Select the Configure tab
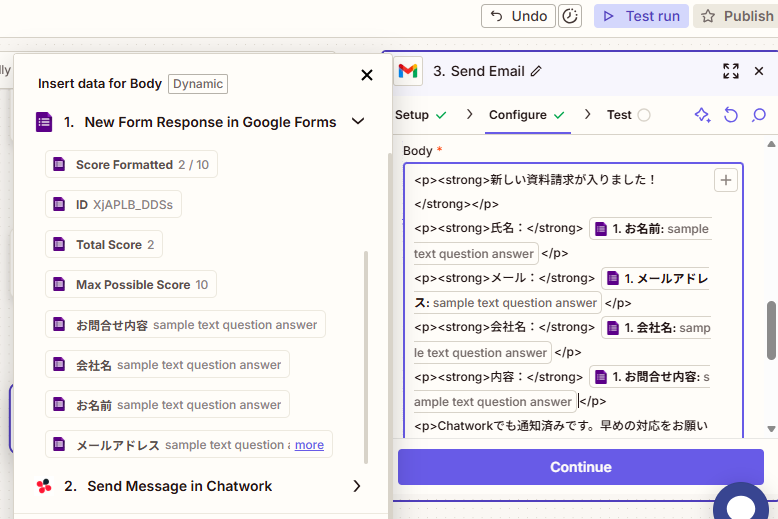Screen dimensions: 778x519 pos(526,115)
